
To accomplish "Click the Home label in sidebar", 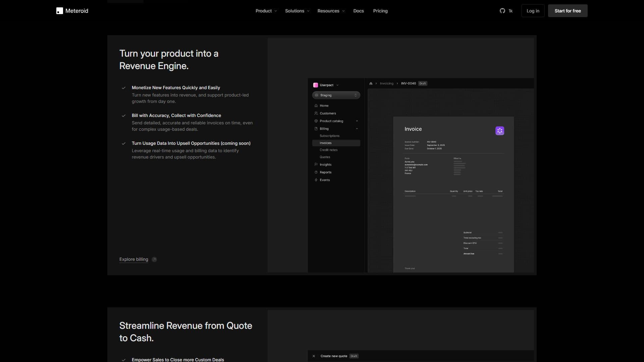I will point(324,106).
